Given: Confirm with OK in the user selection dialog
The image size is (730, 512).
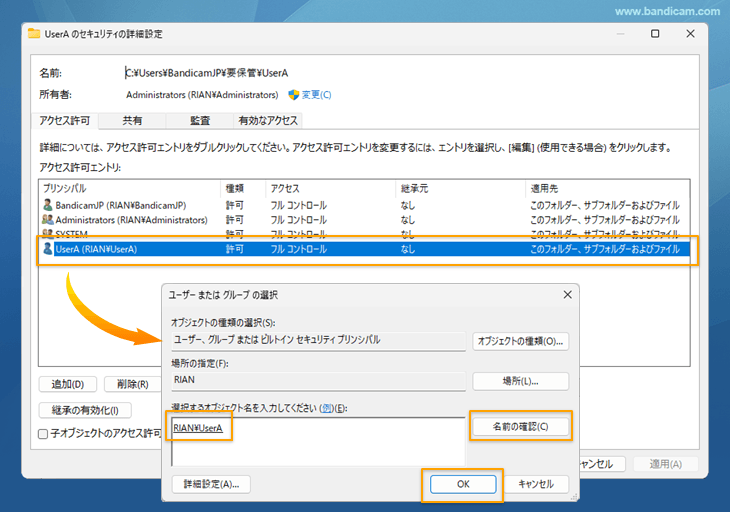Looking at the screenshot, I should pyautogui.click(x=463, y=484).
